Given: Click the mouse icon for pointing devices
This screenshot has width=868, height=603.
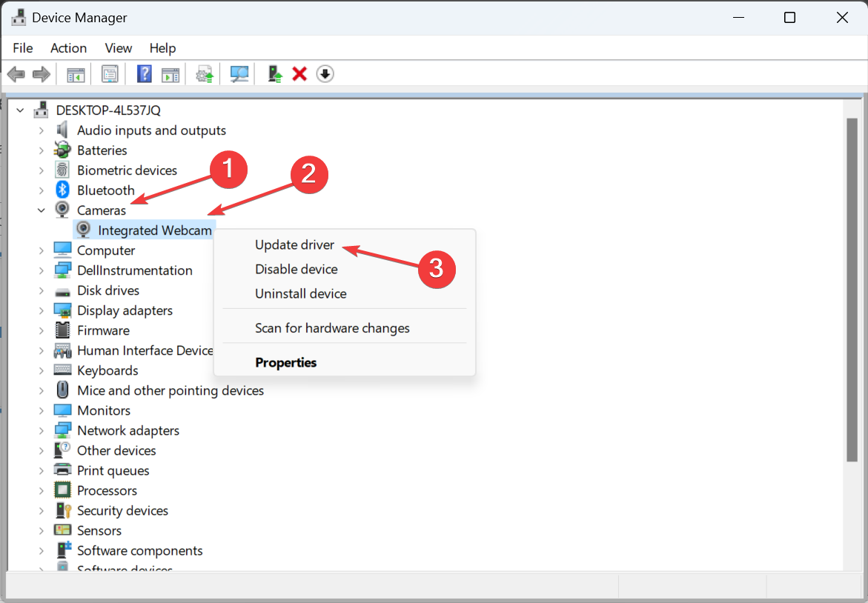Looking at the screenshot, I should [62, 390].
